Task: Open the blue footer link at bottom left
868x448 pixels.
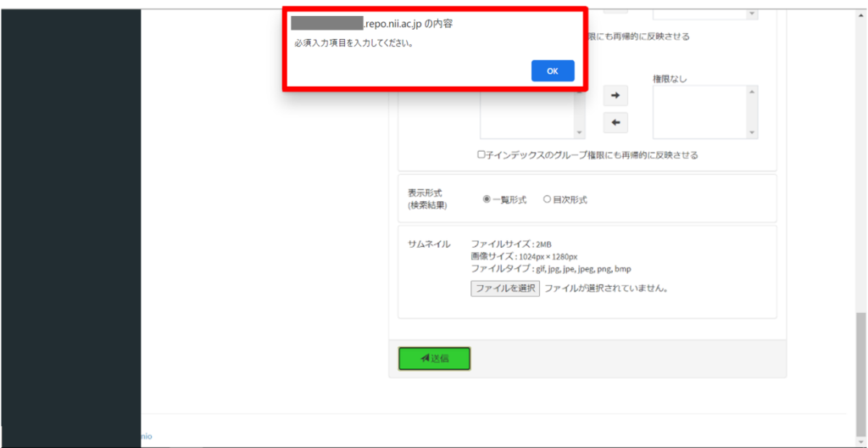Action: pyautogui.click(x=146, y=435)
